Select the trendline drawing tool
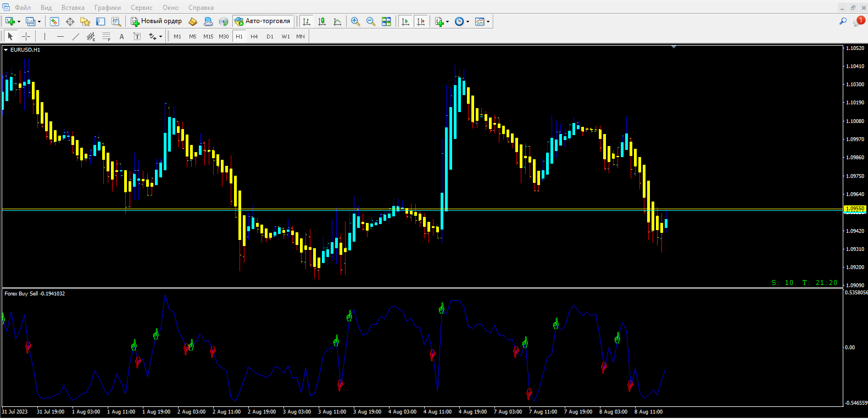868x419 pixels. tap(75, 36)
